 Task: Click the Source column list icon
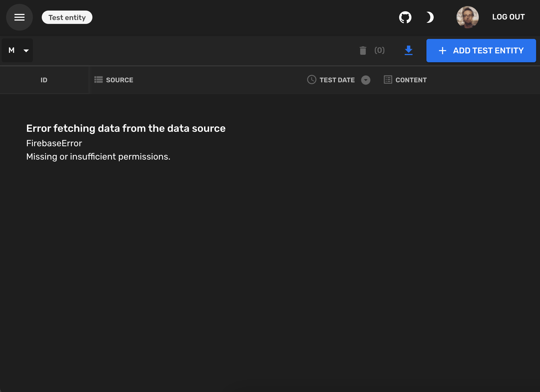pos(98,80)
